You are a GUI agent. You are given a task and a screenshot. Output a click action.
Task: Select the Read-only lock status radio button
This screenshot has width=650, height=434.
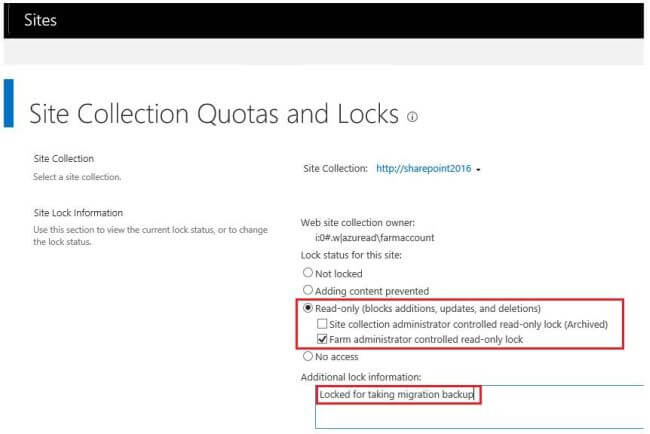(307, 308)
